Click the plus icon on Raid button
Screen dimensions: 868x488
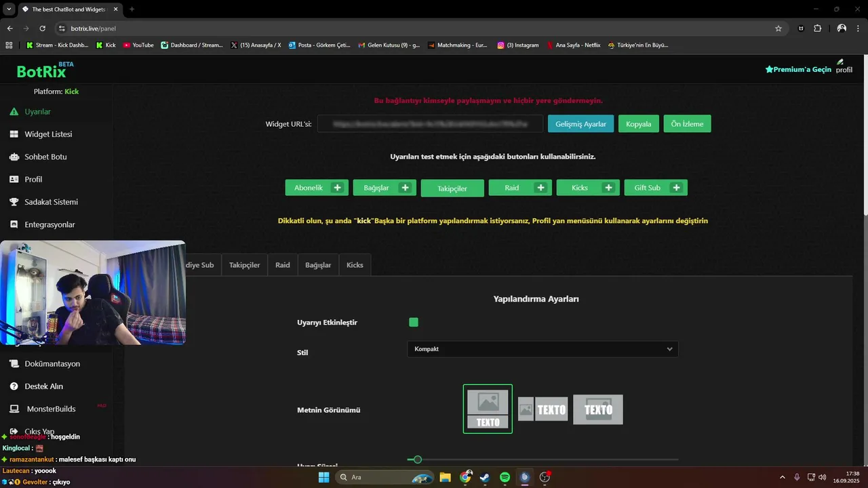click(540, 188)
